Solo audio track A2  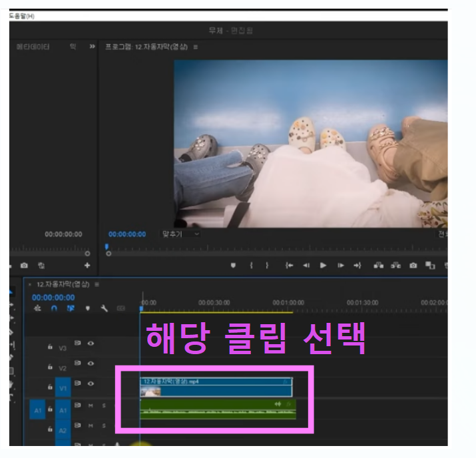(104, 425)
